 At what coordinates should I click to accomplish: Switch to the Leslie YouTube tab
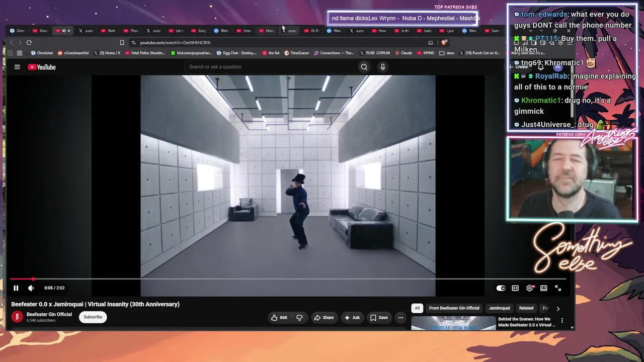click(425, 31)
